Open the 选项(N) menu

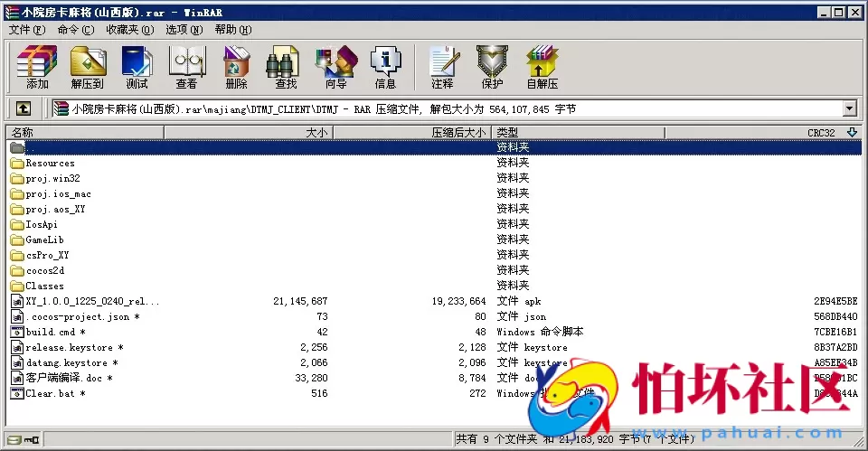tap(184, 30)
